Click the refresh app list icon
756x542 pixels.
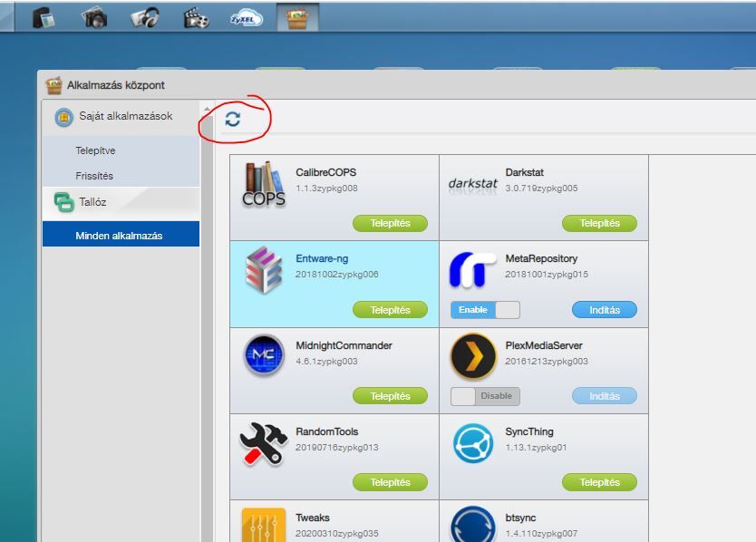tap(233, 119)
